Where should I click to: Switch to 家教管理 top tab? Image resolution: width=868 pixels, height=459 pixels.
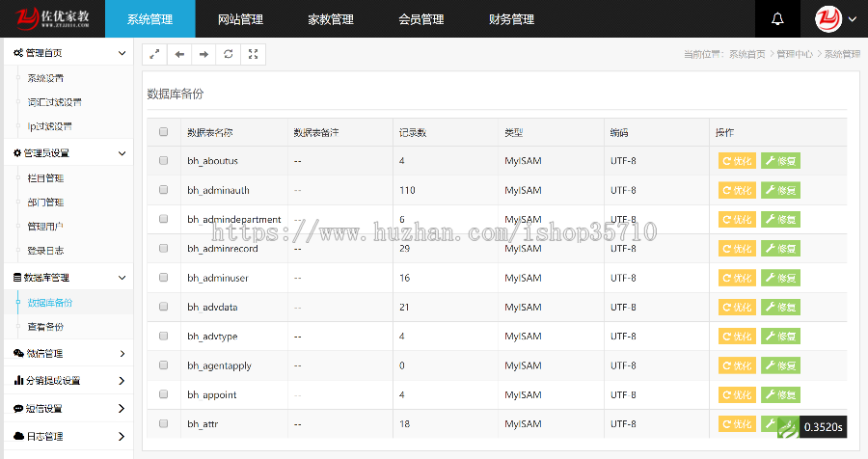(x=331, y=19)
